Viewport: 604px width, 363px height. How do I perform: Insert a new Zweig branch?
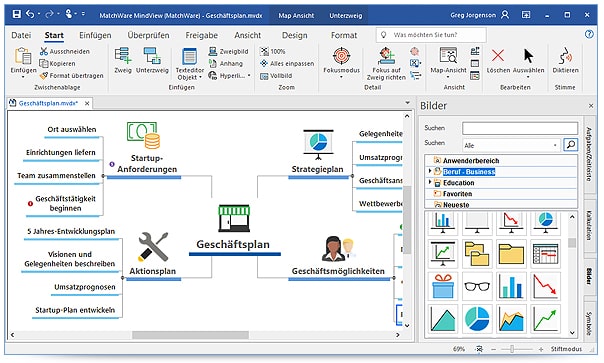point(123,60)
